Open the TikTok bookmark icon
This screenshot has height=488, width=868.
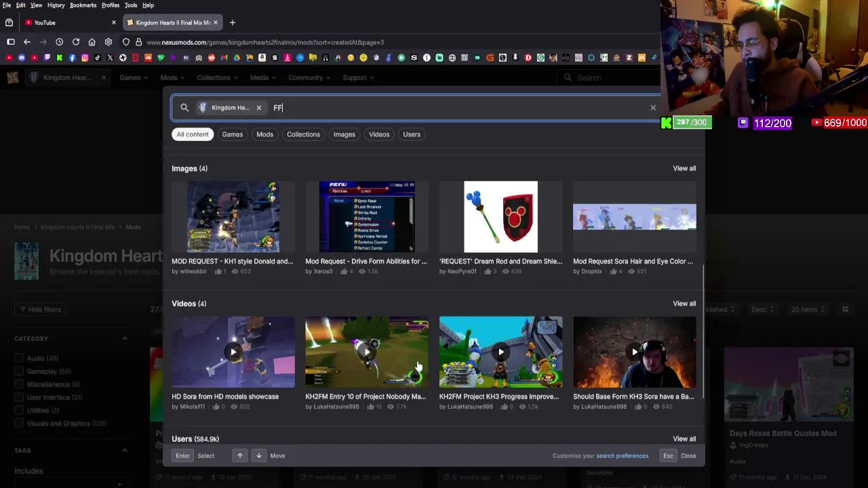click(98, 58)
